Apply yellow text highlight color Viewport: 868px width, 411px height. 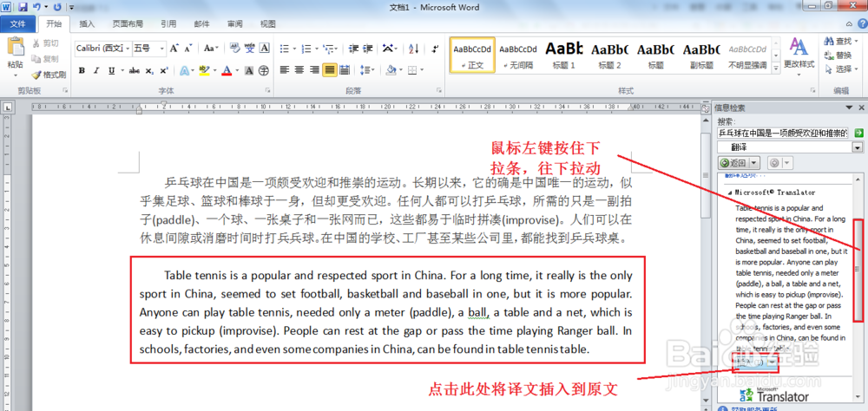click(x=204, y=70)
